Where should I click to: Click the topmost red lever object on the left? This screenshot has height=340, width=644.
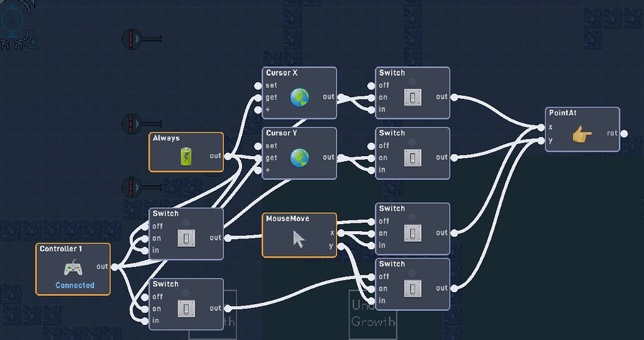point(142,40)
